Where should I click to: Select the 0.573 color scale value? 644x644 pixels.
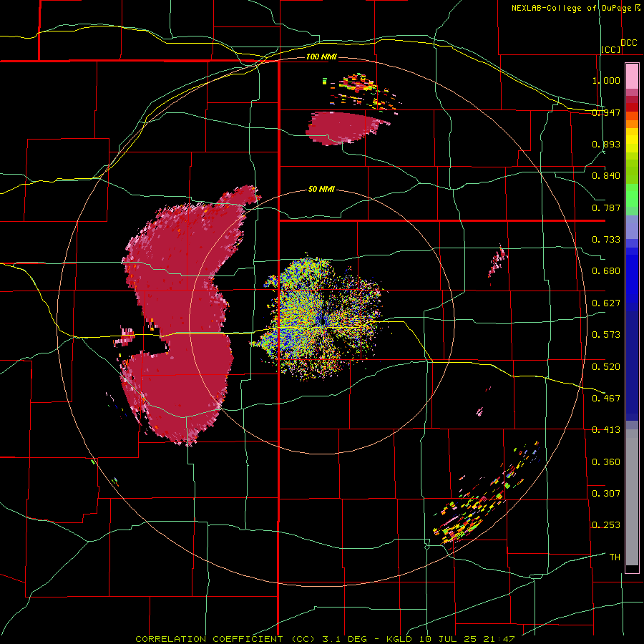606,335
